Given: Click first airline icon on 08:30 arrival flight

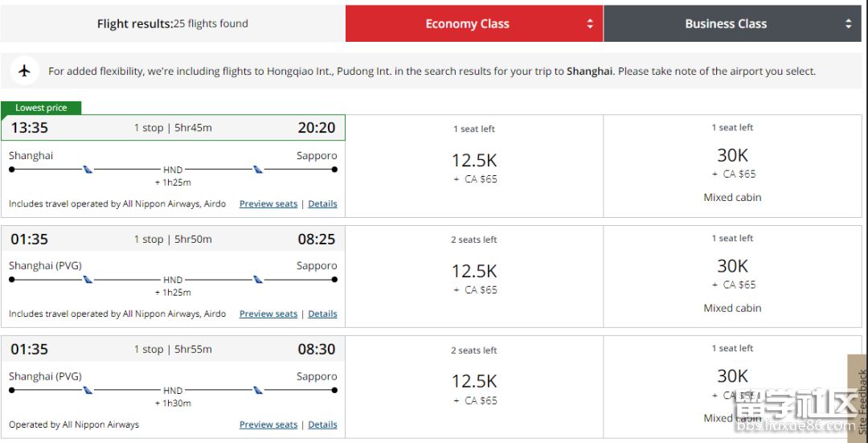Looking at the screenshot, I should pos(88,391).
